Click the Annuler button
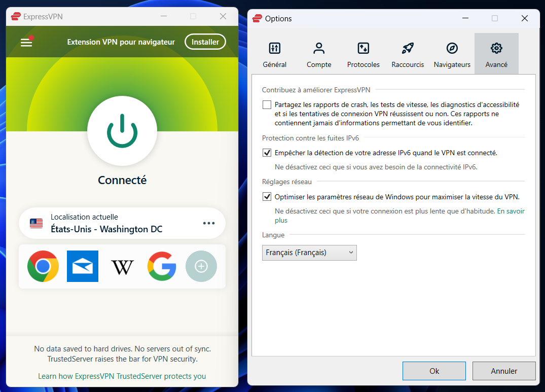 [x=504, y=371]
